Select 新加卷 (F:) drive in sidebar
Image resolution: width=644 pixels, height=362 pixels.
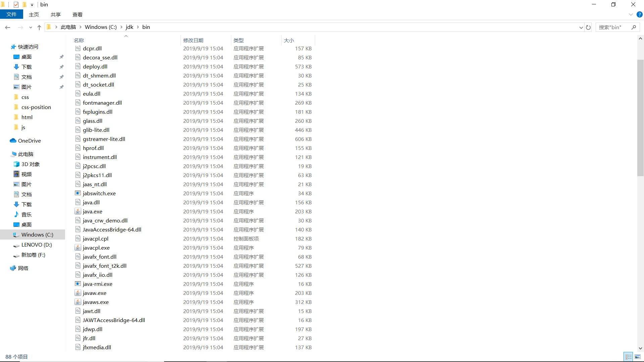[33, 255]
